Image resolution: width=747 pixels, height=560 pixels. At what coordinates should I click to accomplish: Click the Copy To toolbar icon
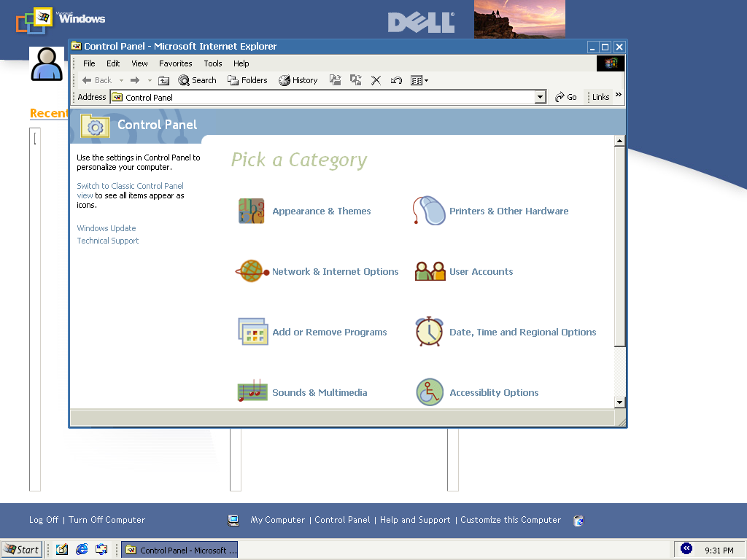[356, 80]
